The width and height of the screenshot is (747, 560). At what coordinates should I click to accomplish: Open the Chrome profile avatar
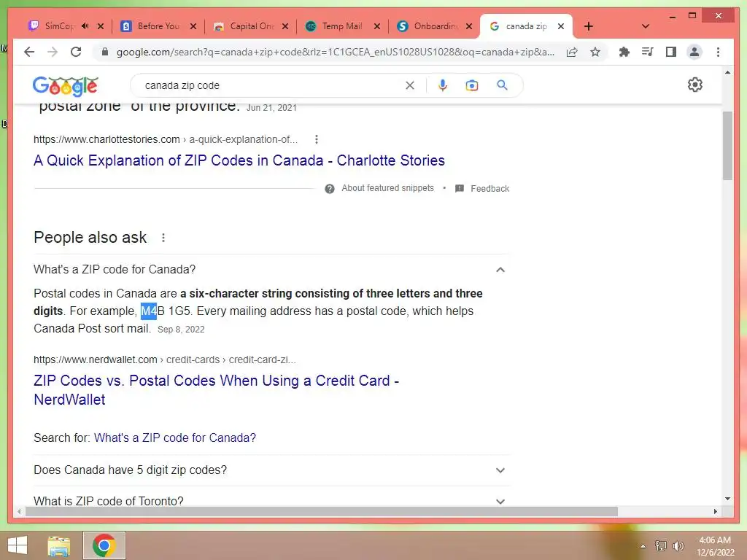(x=694, y=52)
